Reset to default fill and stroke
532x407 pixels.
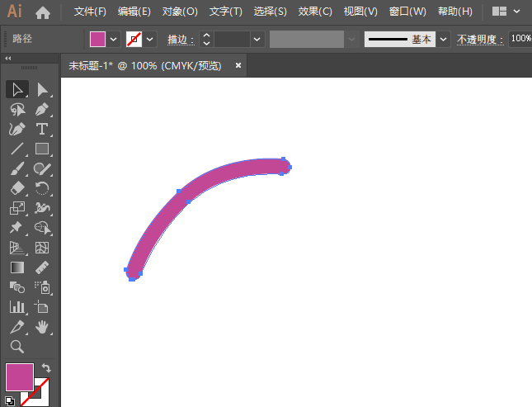tap(10, 401)
